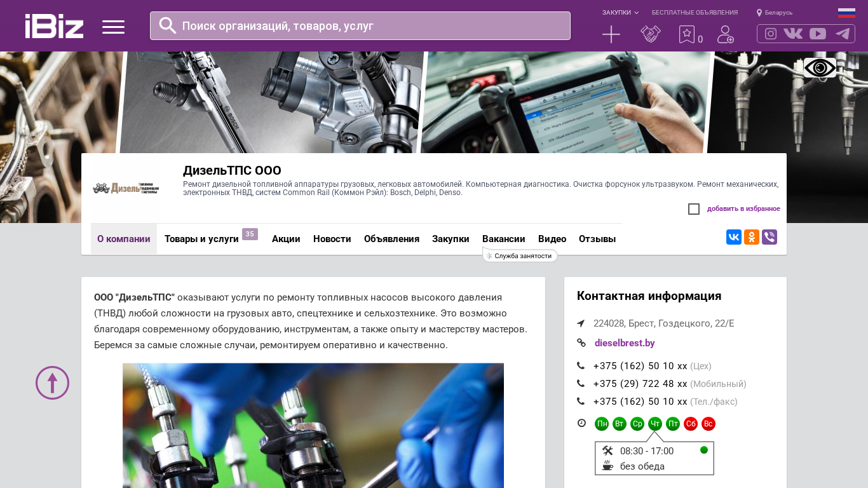Open БЕСПЛАТНЫЕ ОБЪЯВЛЕНИЯ link

coord(695,13)
